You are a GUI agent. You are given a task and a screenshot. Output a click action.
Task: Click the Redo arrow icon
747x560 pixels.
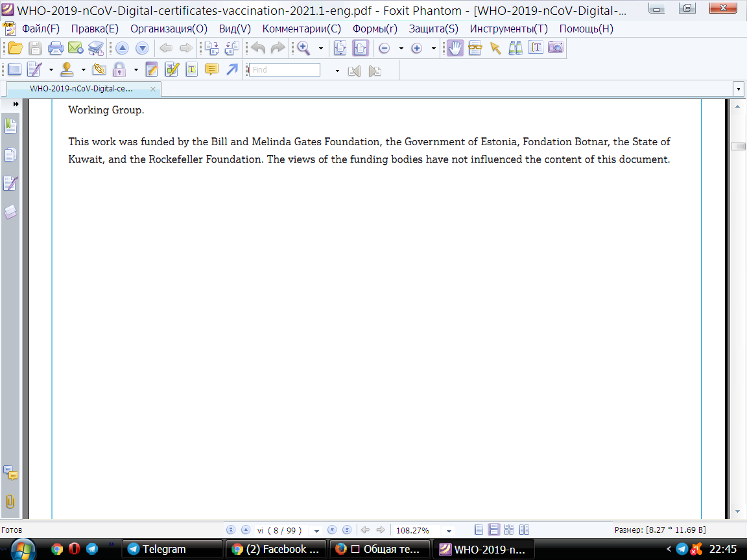pyautogui.click(x=278, y=48)
